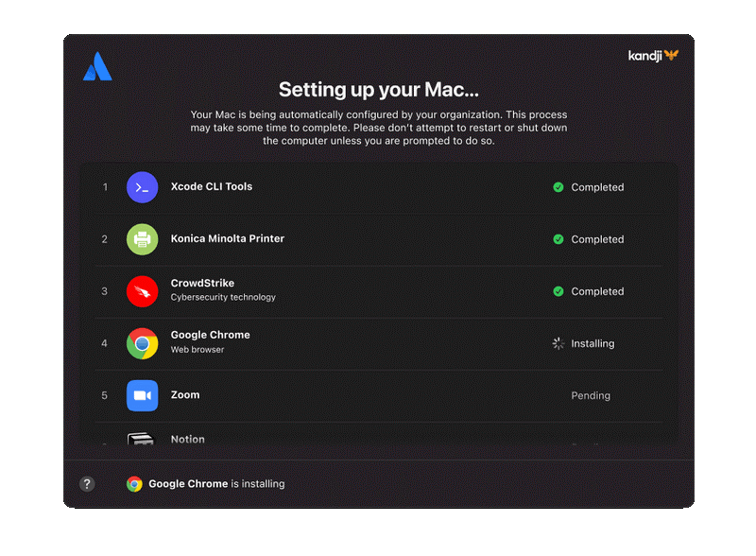Click the Notion app icon
Screen dimensions: 756x556
[141, 438]
